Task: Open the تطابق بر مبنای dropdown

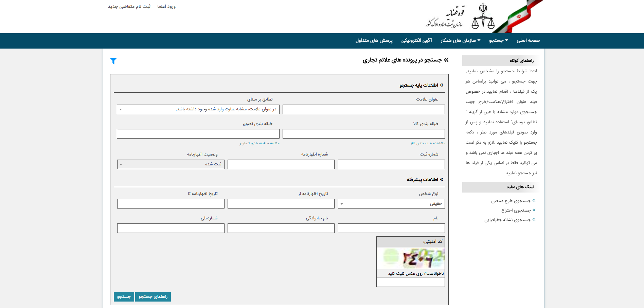Action: click(198, 109)
